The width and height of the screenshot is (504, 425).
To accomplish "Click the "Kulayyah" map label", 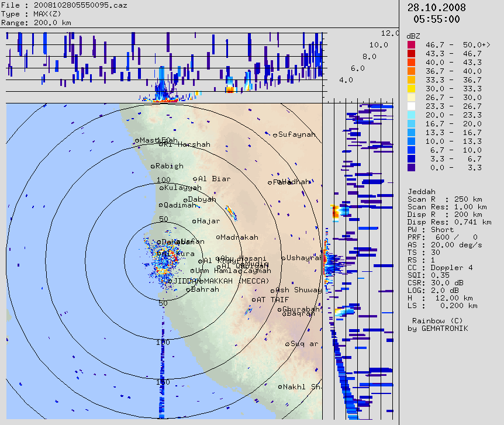I will point(183,188).
